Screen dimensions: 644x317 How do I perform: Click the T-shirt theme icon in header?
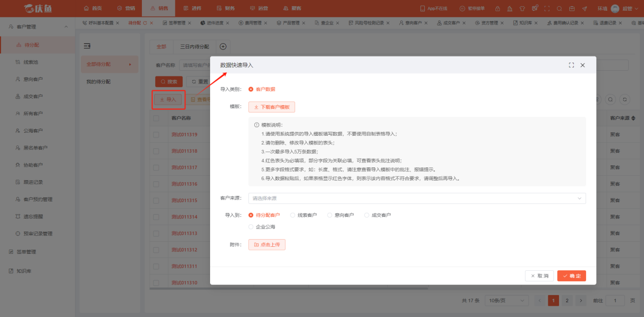point(522,9)
